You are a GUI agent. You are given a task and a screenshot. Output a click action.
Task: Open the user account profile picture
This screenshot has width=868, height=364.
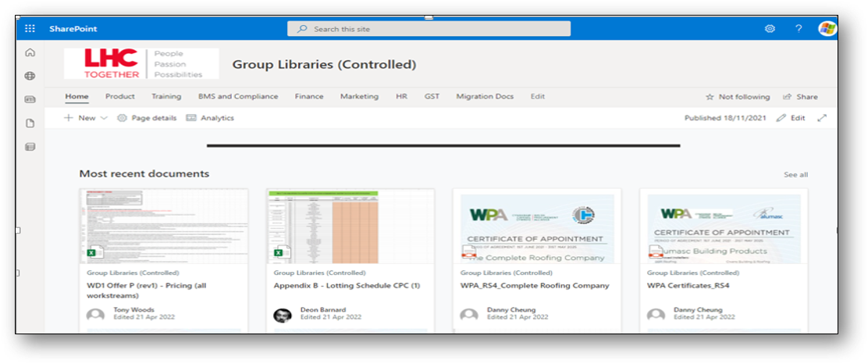[827, 29]
